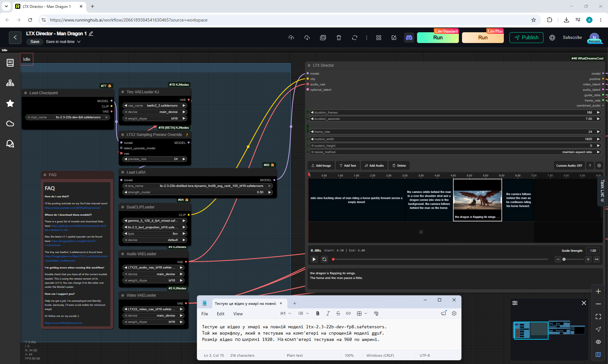Click the trash icon in the top toolbar

click(x=339, y=38)
